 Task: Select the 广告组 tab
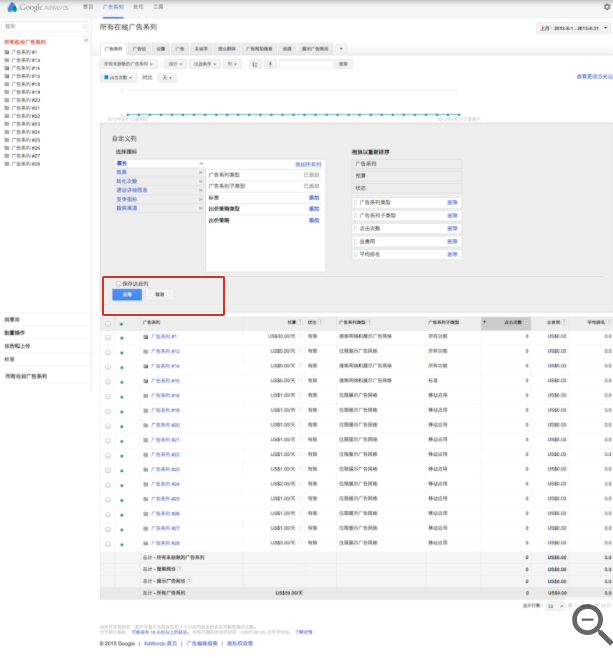click(x=139, y=48)
